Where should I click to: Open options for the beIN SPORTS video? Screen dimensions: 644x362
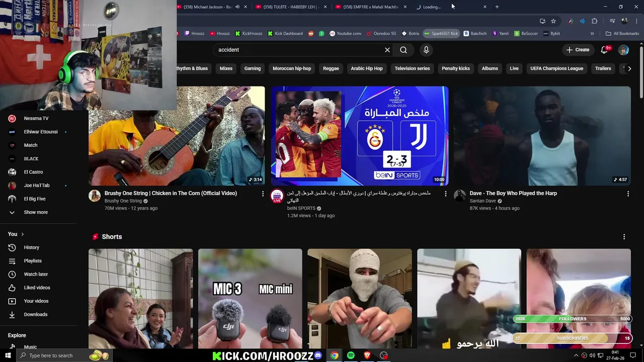[x=445, y=194]
